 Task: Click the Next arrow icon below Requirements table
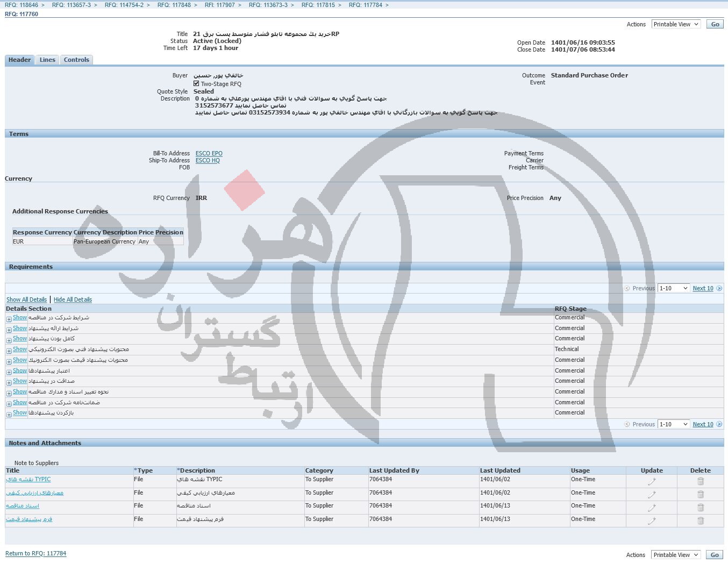(719, 425)
